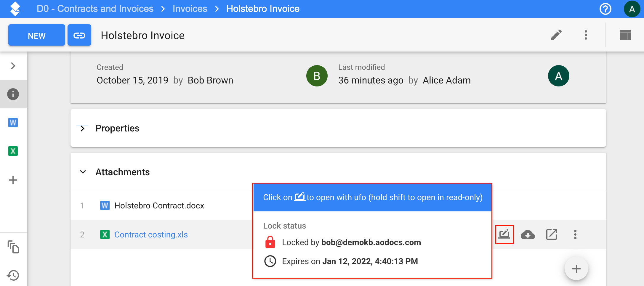Open the document more actions menu

pos(586,35)
